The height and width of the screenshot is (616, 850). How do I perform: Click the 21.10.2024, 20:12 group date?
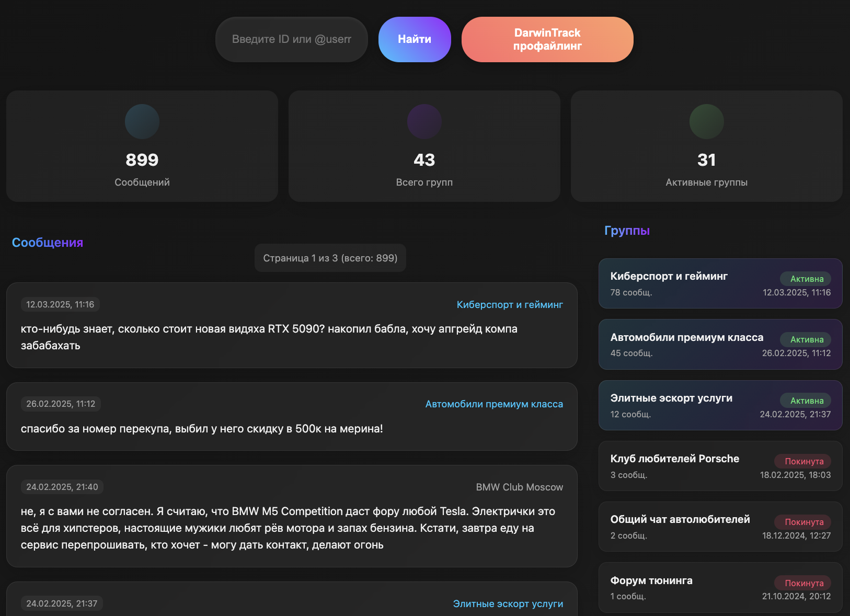click(x=796, y=596)
